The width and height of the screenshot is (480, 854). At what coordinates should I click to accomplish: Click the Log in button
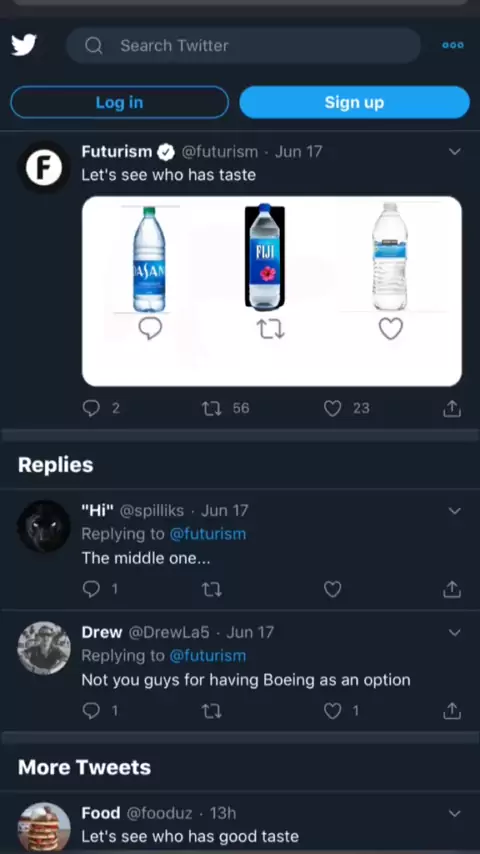point(119,102)
